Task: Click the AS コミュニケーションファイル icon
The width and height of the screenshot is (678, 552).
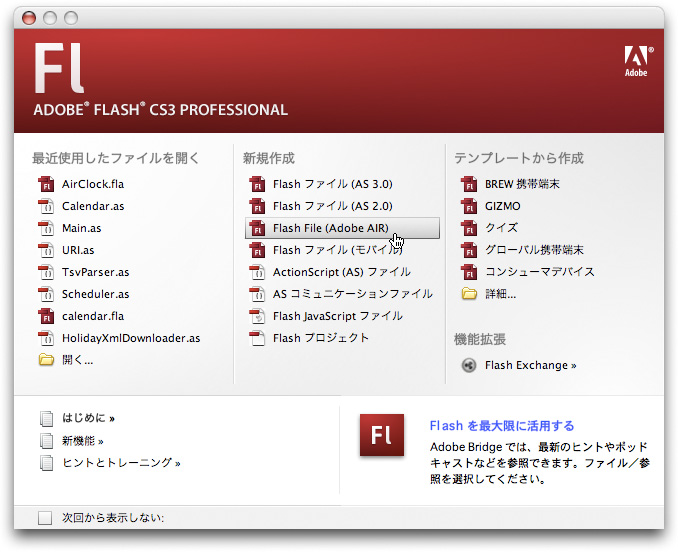Action: [257, 294]
